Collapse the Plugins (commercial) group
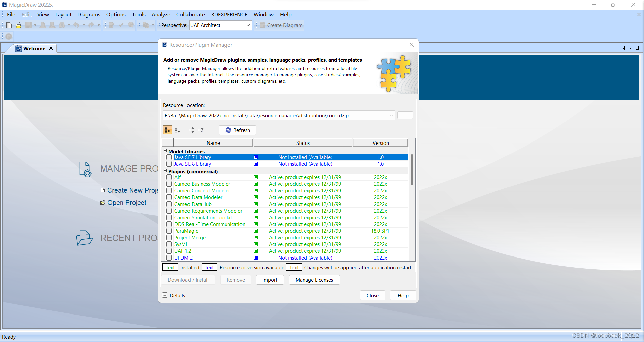The height and width of the screenshot is (342, 644). [165, 171]
